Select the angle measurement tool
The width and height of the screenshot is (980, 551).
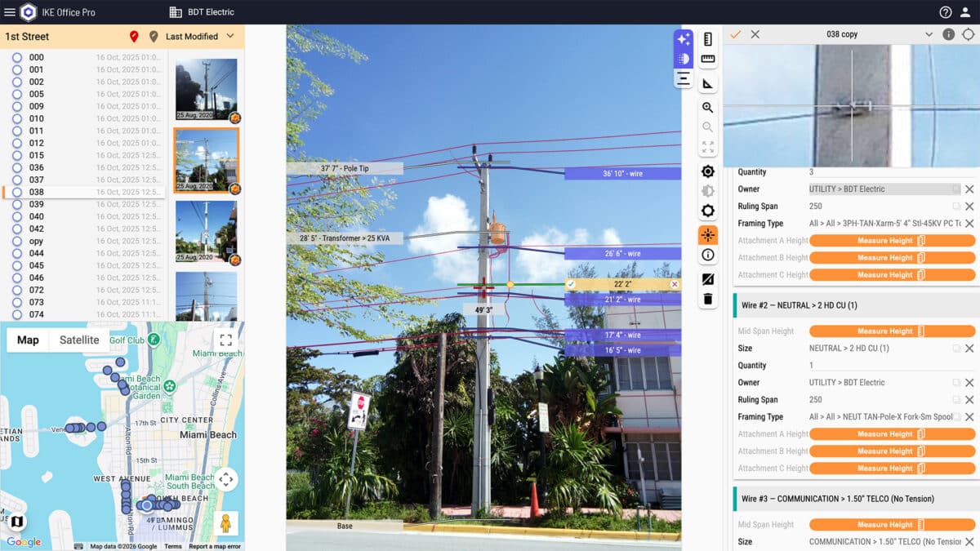(708, 83)
